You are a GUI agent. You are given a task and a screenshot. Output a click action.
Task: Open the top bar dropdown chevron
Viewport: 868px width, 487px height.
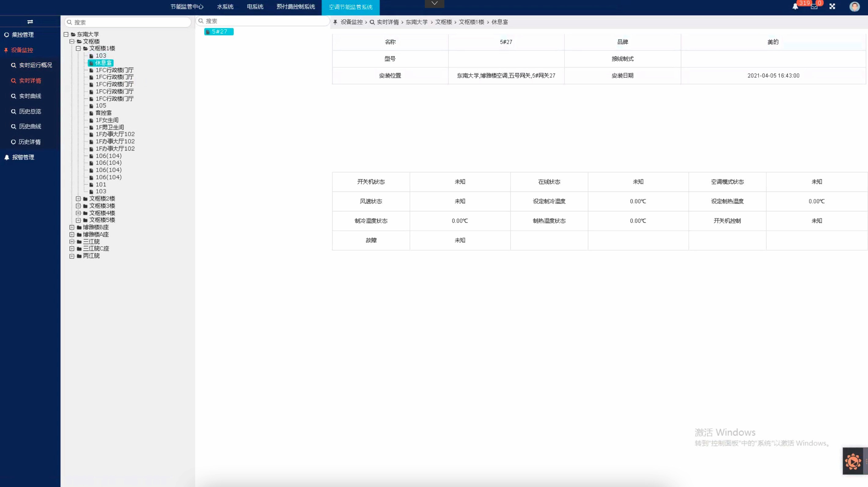click(x=434, y=3)
